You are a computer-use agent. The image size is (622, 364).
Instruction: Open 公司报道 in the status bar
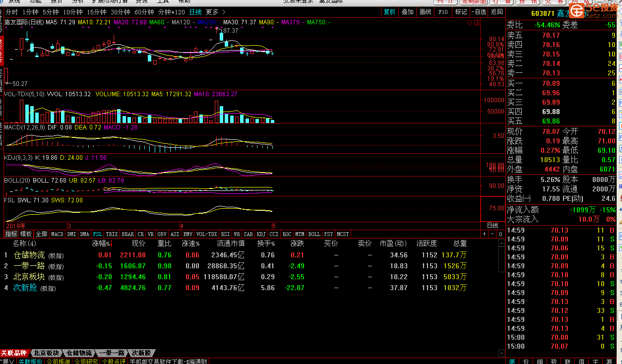tap(58, 361)
